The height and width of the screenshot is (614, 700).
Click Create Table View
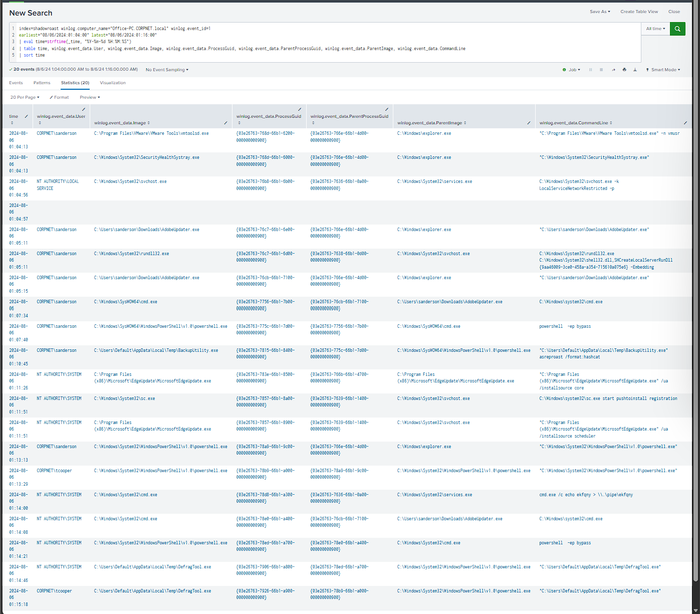click(x=639, y=12)
